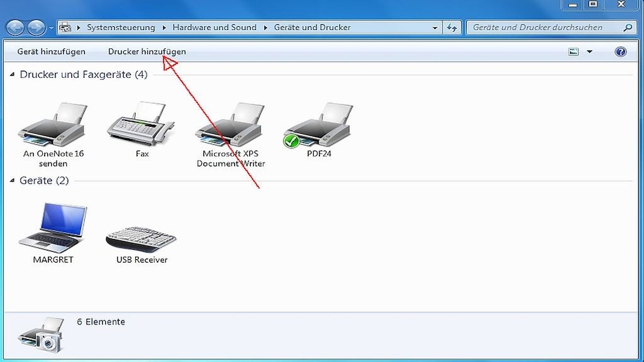Open the view options dropdown arrow

[x=589, y=52]
